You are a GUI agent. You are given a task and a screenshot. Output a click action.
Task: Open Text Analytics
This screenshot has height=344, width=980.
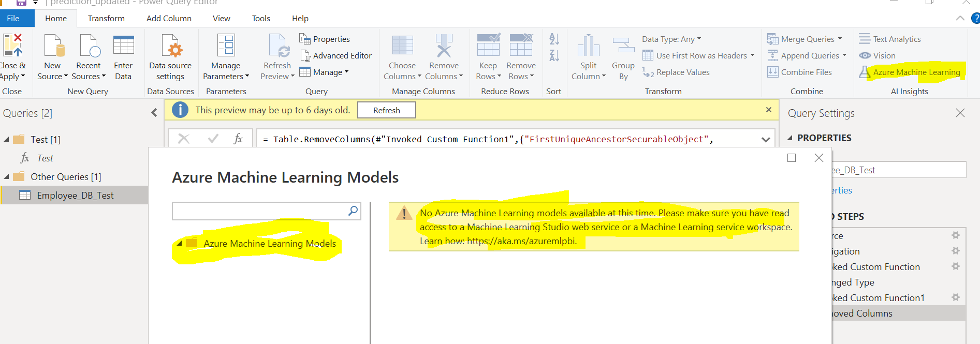pos(890,39)
